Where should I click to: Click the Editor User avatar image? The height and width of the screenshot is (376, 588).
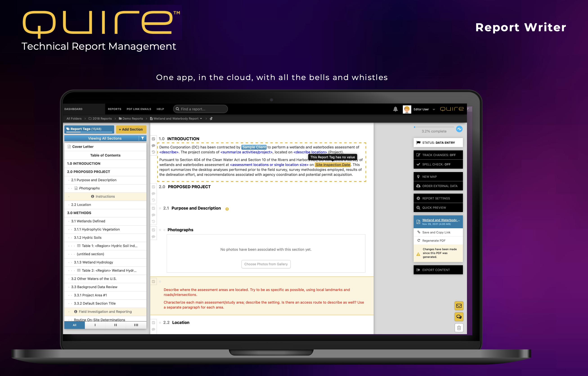pyautogui.click(x=407, y=109)
